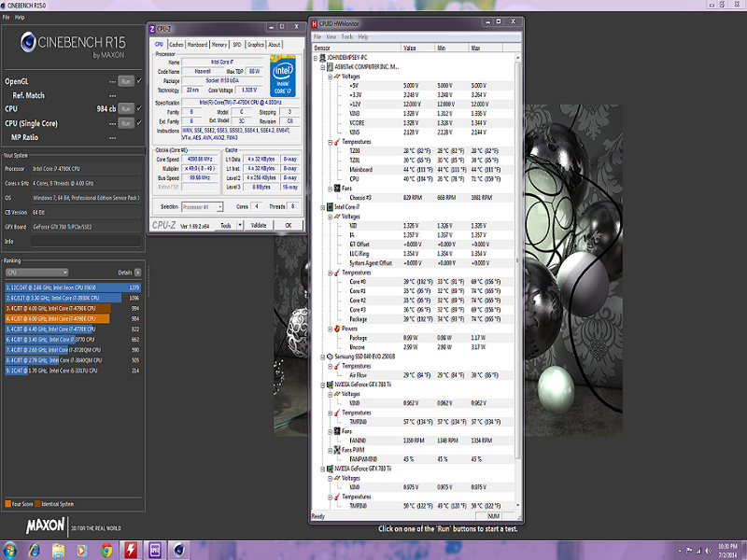Image resolution: width=747 pixels, height=560 pixels.
Task: Toggle the OpenGL test checkbox
Action: 139,81
